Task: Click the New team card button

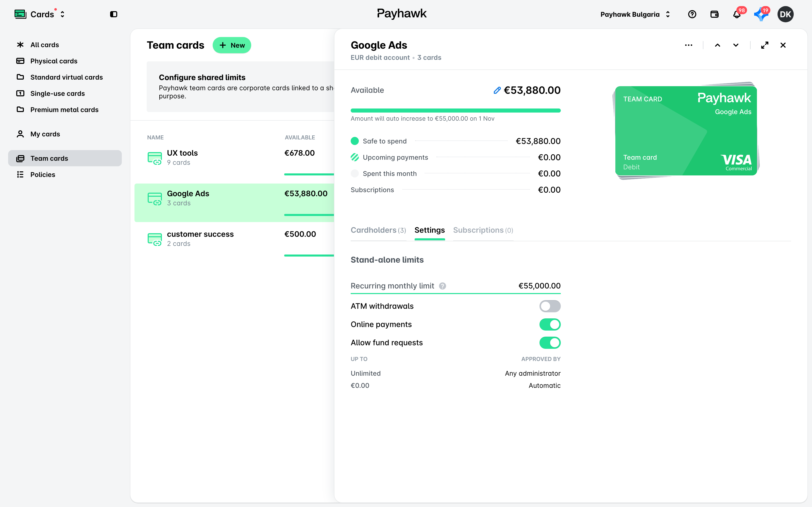Action: pos(232,45)
